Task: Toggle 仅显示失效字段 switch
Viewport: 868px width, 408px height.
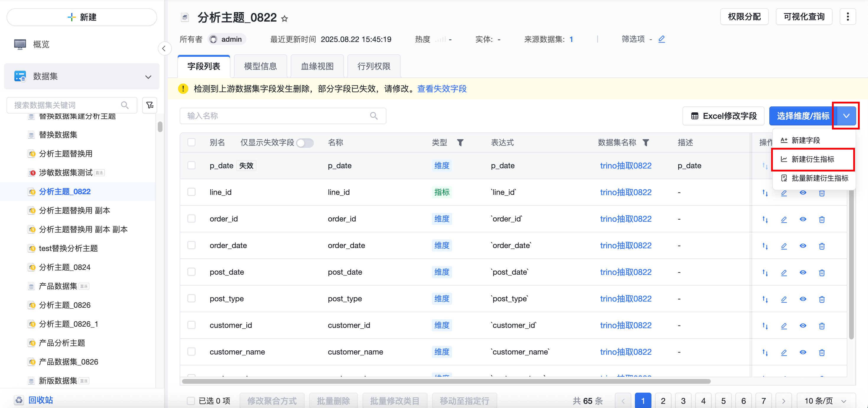Action: click(x=305, y=143)
